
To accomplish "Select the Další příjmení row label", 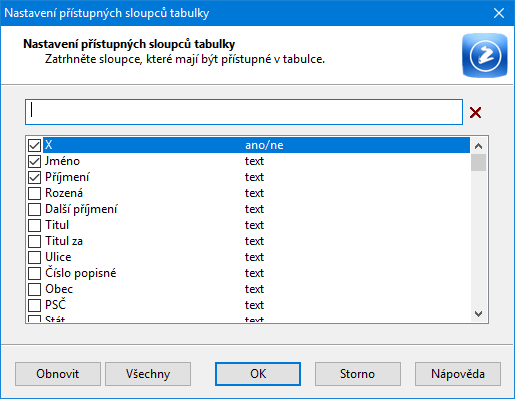I will (81, 209).
